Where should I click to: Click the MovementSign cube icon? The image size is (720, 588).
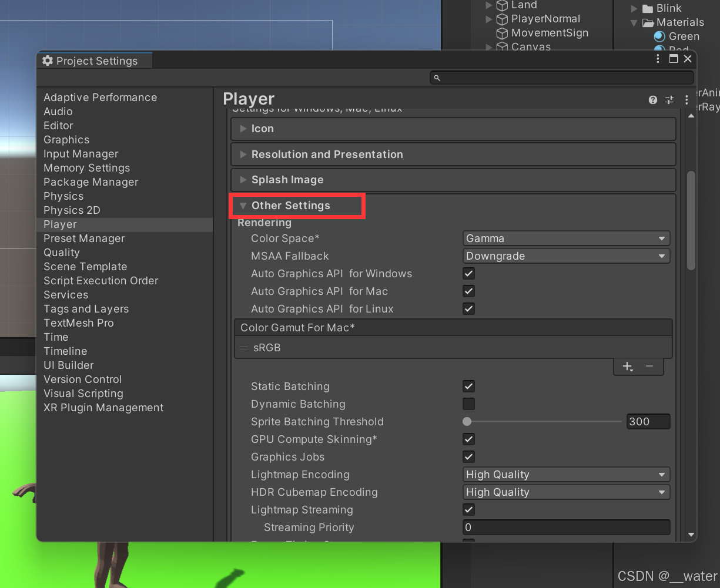pyautogui.click(x=502, y=33)
